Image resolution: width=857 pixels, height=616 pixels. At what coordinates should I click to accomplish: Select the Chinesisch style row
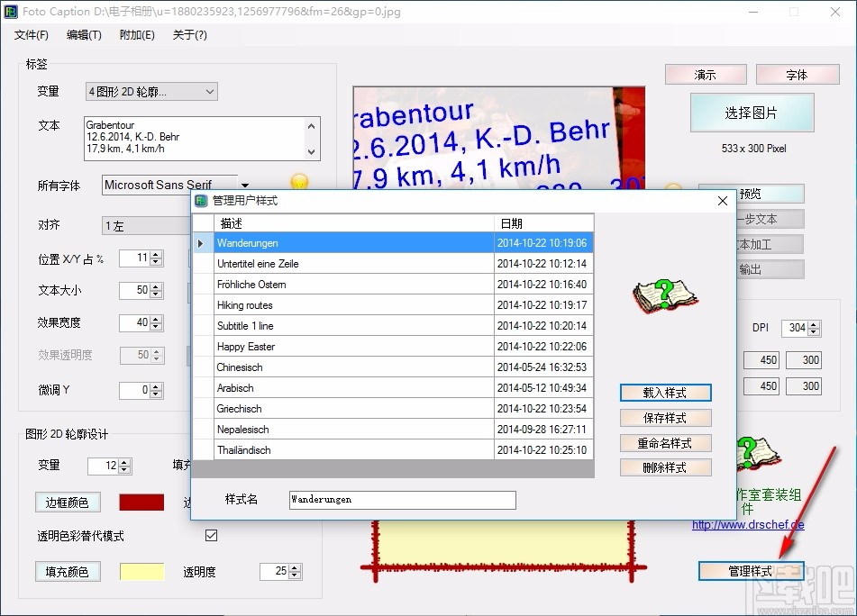(393, 367)
